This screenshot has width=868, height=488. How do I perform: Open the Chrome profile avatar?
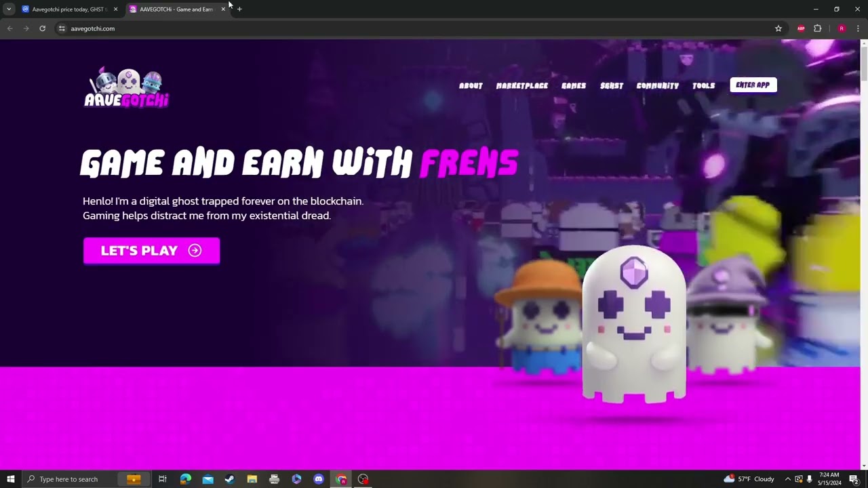[x=842, y=28]
